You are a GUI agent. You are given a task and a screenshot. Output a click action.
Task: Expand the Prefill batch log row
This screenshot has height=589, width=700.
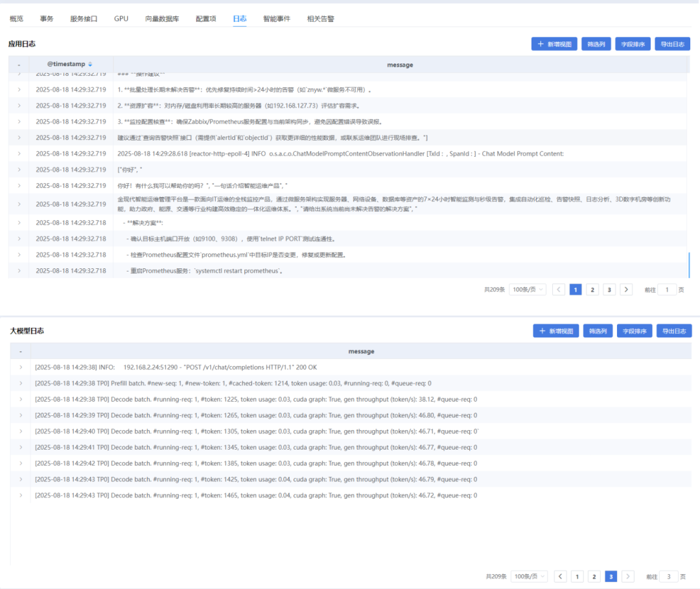click(x=20, y=384)
